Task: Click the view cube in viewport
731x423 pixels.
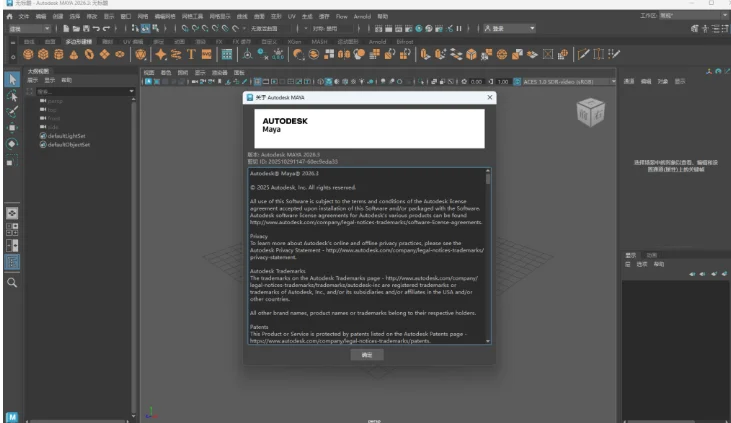Action: pyautogui.click(x=591, y=112)
